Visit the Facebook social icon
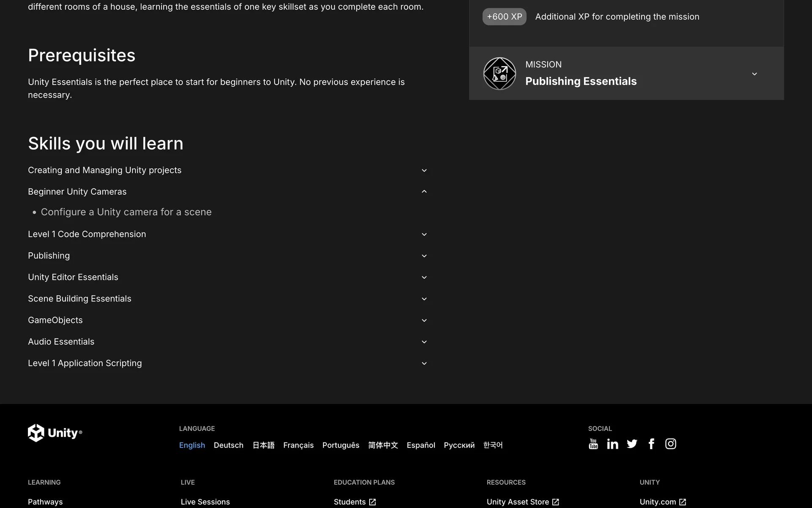 pos(651,444)
